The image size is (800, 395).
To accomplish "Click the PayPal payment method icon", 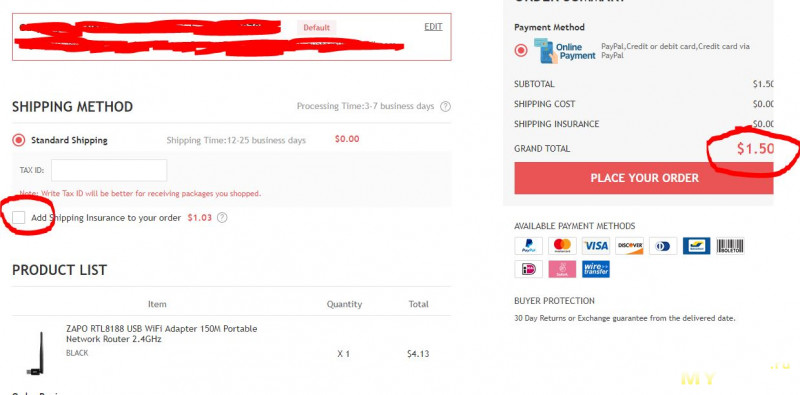I will click(x=528, y=246).
